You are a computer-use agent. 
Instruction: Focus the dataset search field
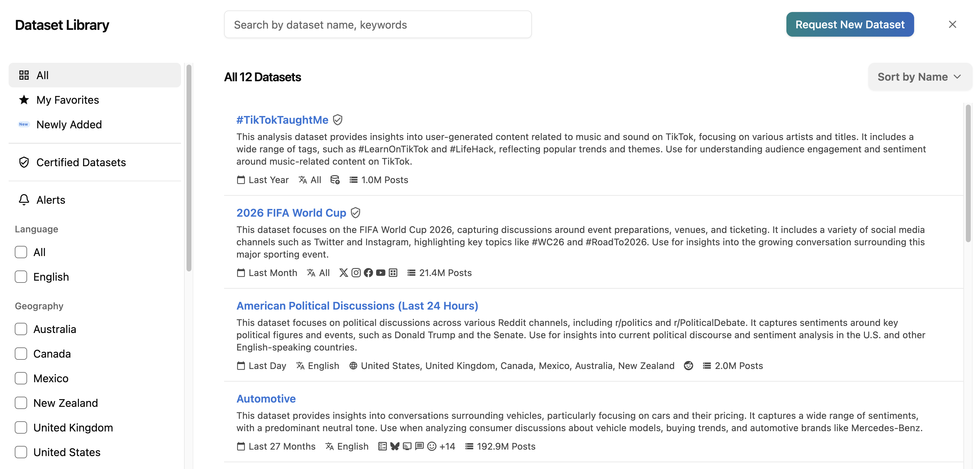(378, 24)
